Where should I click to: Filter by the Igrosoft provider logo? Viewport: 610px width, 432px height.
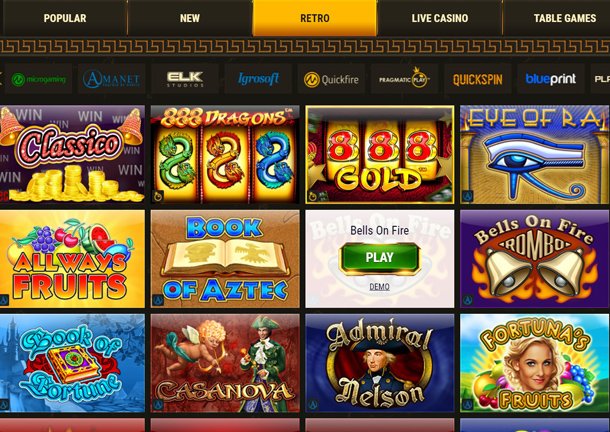coord(258,79)
